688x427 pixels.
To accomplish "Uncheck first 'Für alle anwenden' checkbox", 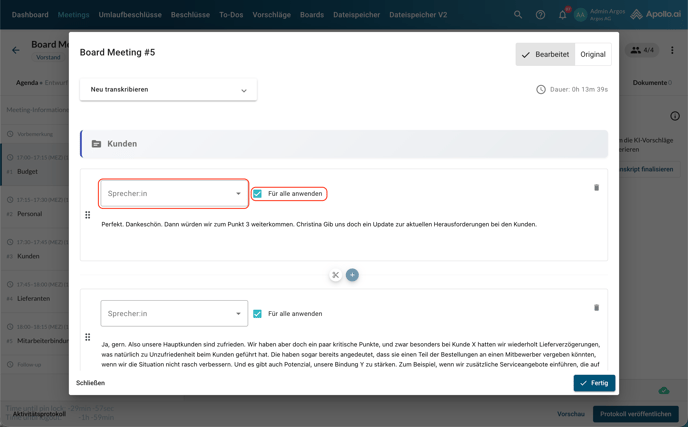I will point(258,194).
